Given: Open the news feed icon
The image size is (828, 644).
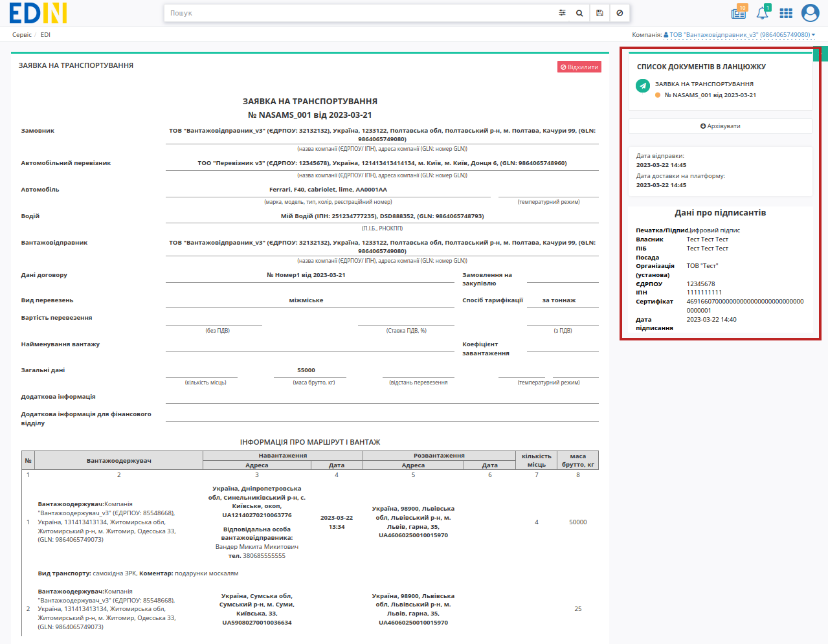Looking at the screenshot, I should tap(739, 12).
